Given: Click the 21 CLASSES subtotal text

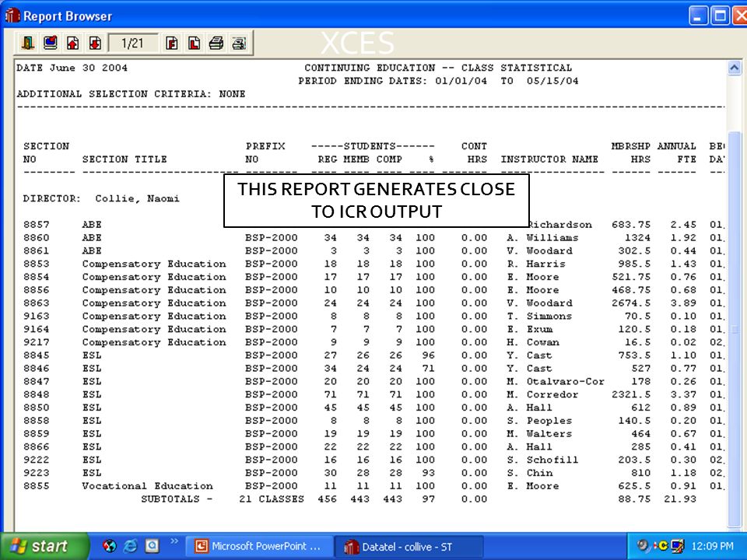Looking at the screenshot, I should (x=272, y=499).
